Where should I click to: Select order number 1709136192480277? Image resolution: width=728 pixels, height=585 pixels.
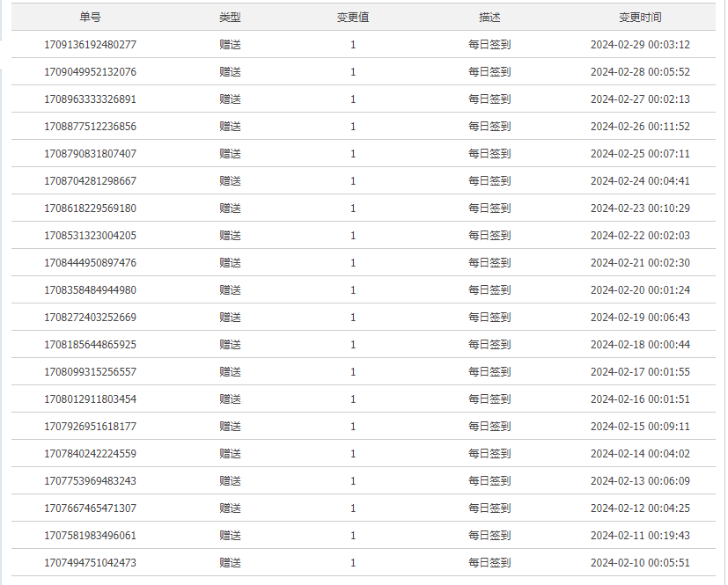point(90,45)
